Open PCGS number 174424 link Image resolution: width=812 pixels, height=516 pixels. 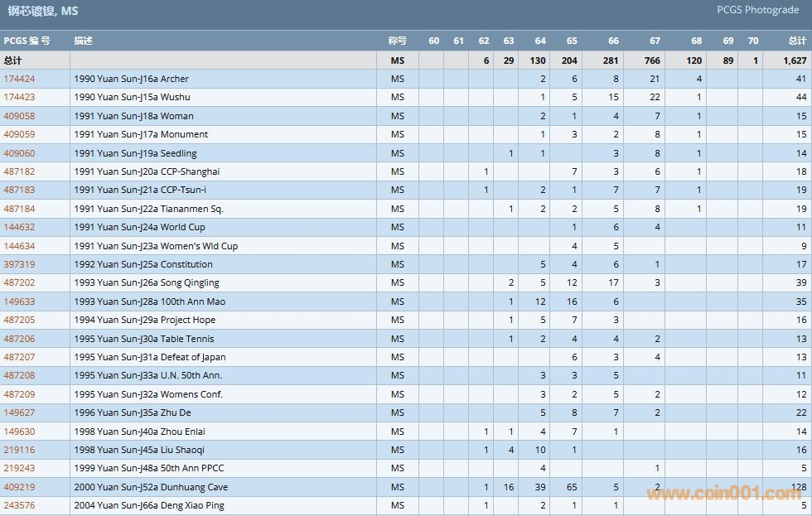point(19,79)
